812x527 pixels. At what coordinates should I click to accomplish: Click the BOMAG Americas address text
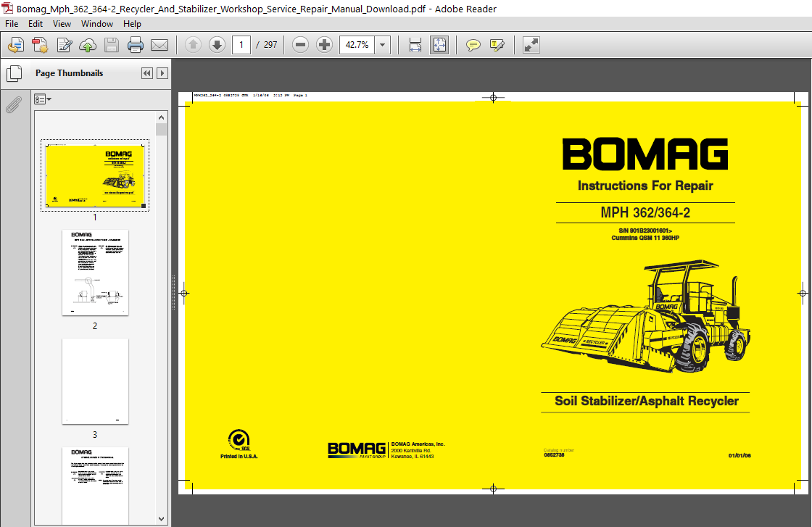point(418,450)
